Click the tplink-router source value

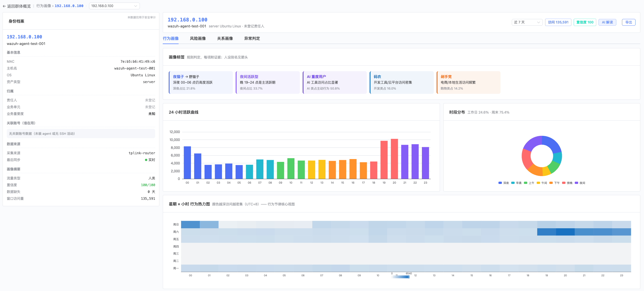(142, 153)
